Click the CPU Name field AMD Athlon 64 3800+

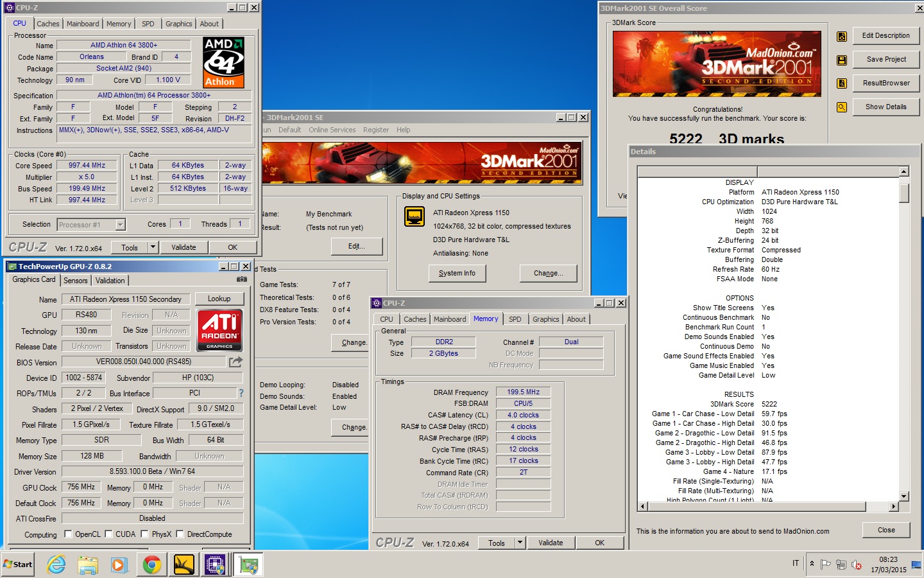pyautogui.click(x=124, y=45)
